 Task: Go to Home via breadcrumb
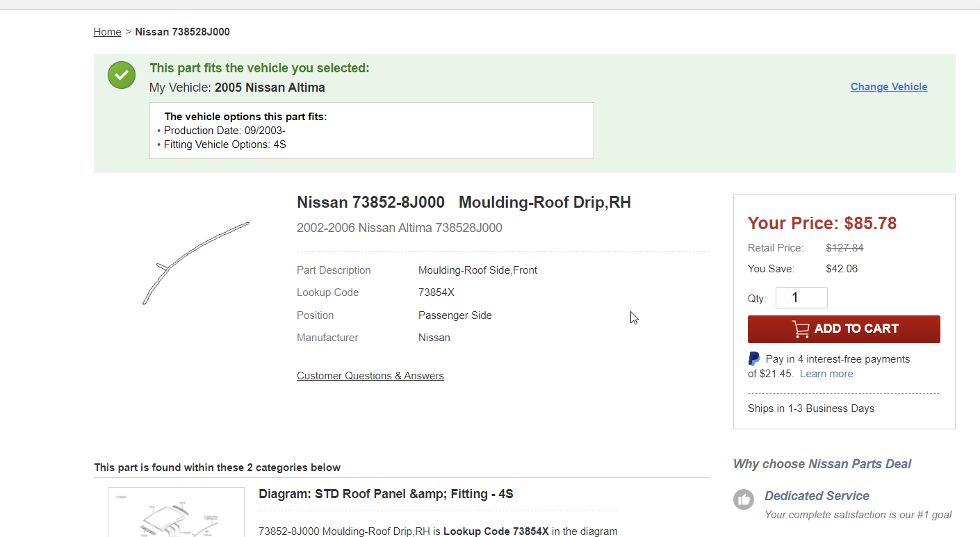107,32
